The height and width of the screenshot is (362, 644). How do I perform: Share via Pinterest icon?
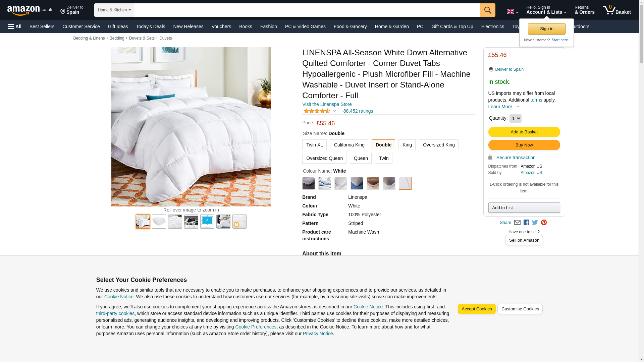click(x=544, y=223)
